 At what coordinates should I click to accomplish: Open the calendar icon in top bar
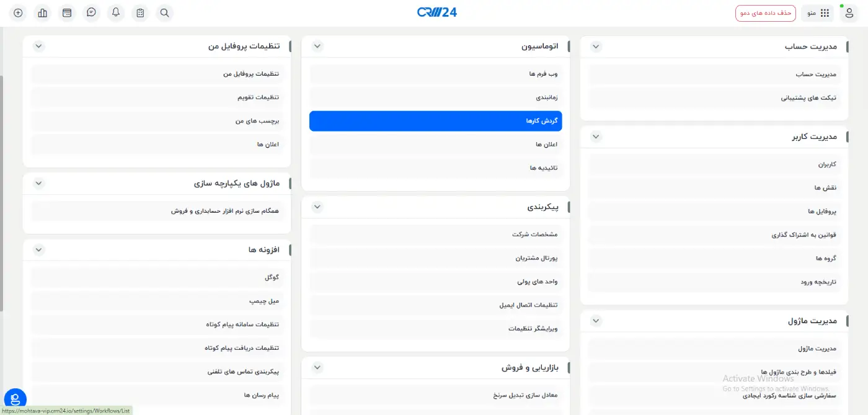click(67, 12)
